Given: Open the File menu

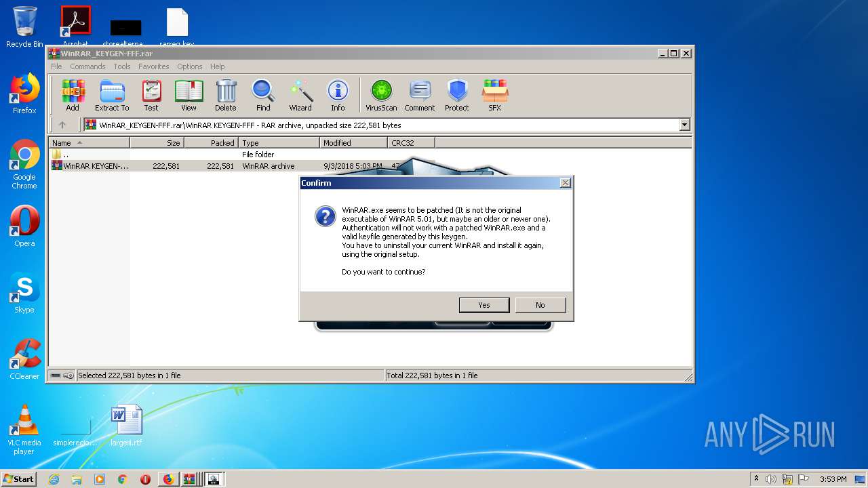Looking at the screenshot, I should [56, 66].
